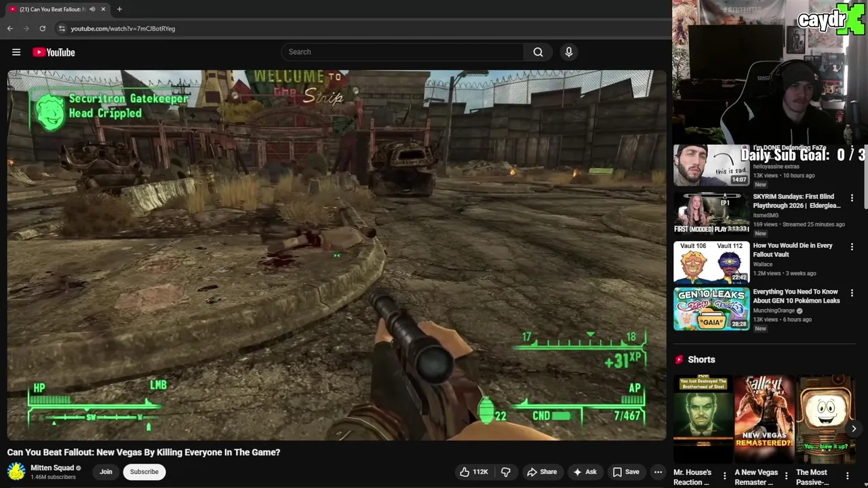Go to the YouTube home logo
Viewport: 868px width, 488px height.
tap(54, 52)
